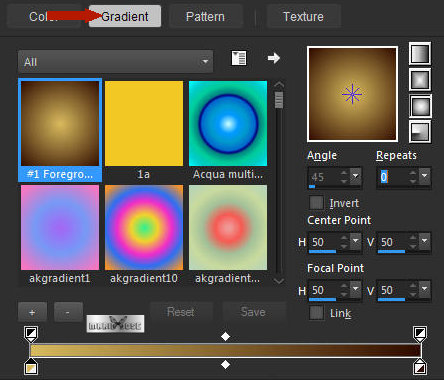Click top midpoint diamond marker
This screenshot has height=380, width=444.
225,337
